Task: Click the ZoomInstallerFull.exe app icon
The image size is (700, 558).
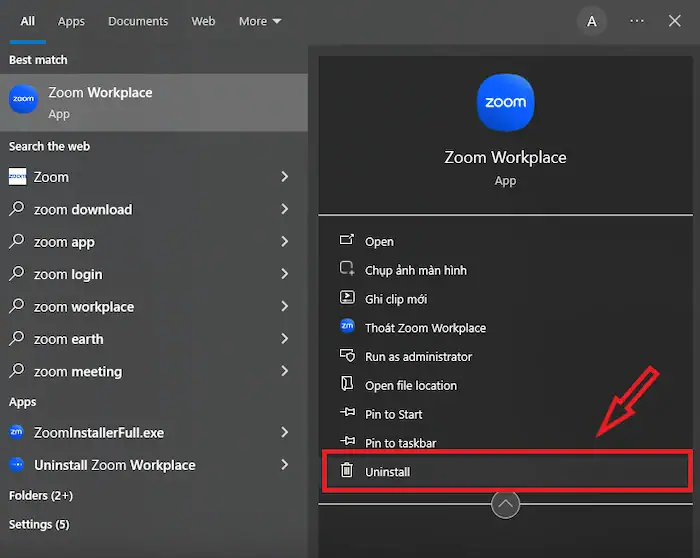Action: click(x=17, y=432)
